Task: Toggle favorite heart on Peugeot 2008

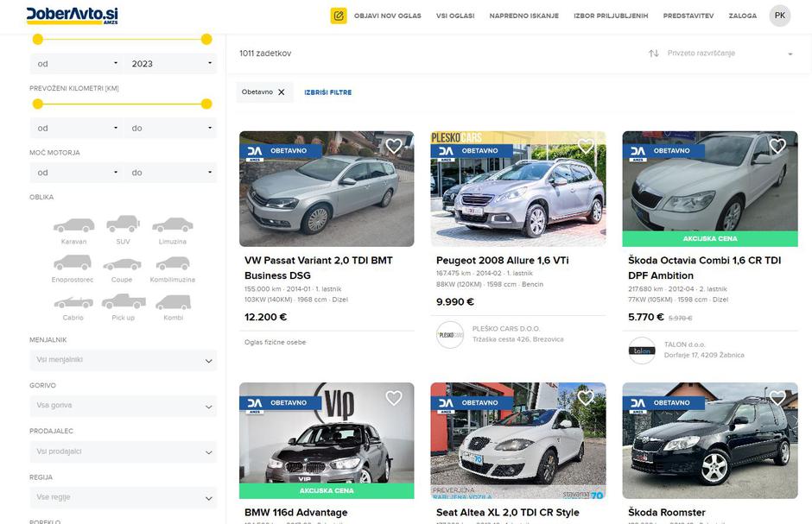Action: [586, 146]
